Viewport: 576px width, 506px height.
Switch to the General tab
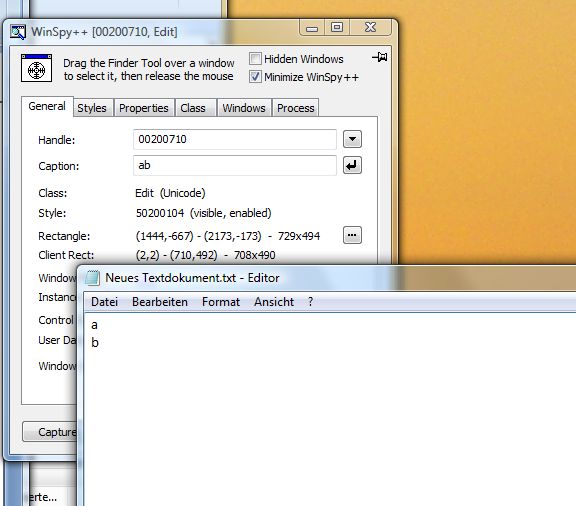pyautogui.click(x=47, y=107)
